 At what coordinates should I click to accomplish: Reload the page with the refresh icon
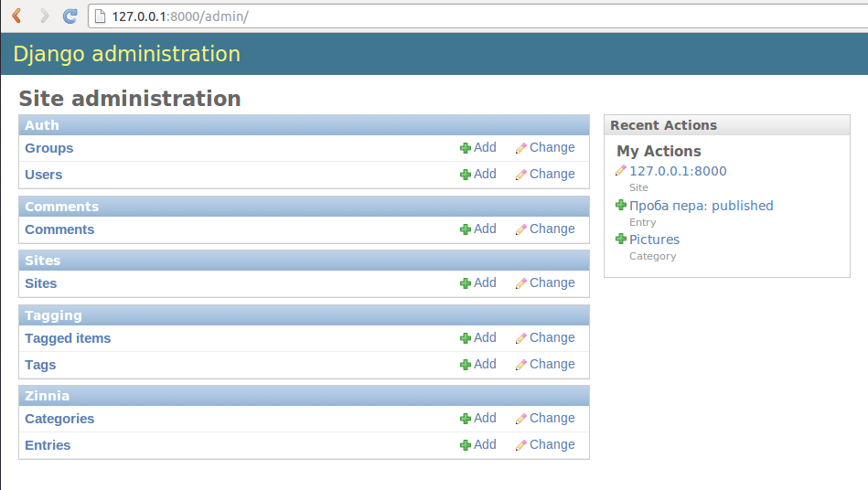pos(70,16)
